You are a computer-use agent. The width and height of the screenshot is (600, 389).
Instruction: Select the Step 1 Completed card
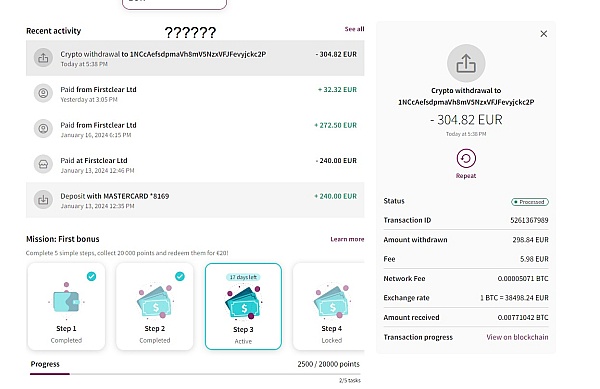tap(66, 306)
